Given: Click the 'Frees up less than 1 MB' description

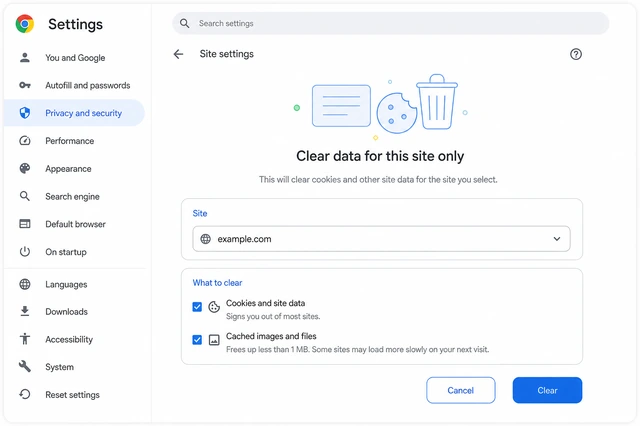Looking at the screenshot, I should (x=358, y=349).
